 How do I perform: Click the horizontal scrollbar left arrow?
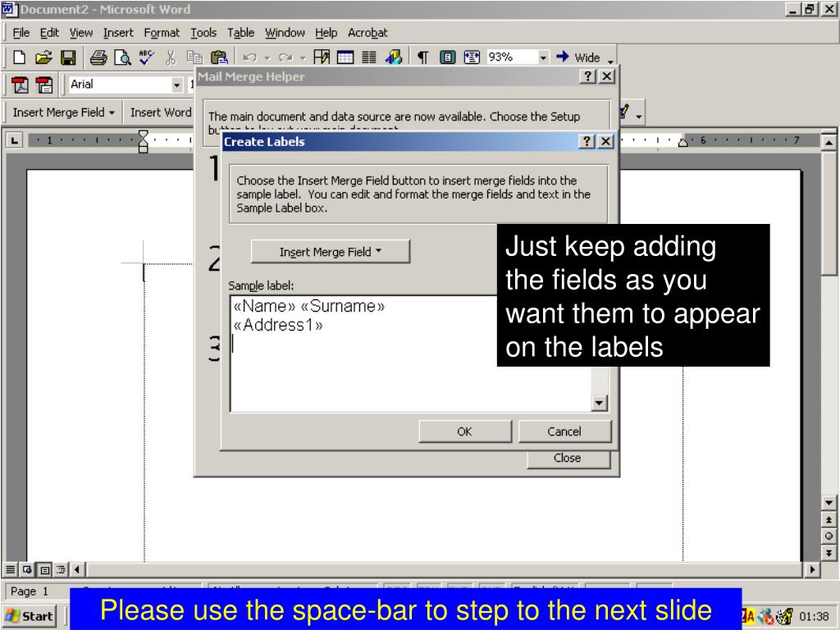coord(76,569)
